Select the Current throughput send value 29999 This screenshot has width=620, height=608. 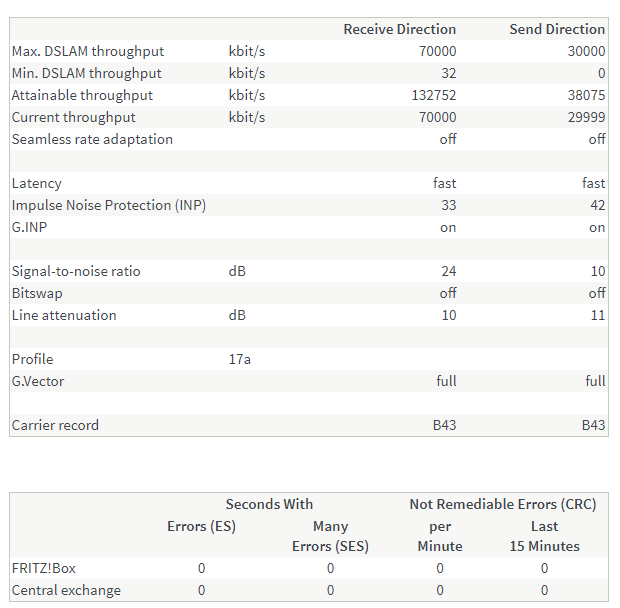click(x=586, y=117)
